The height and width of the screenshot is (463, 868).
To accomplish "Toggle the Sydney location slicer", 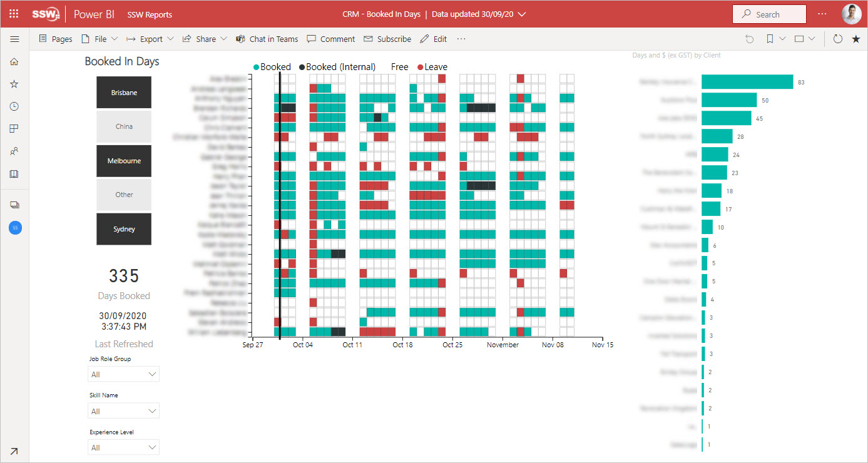I will click(x=124, y=229).
